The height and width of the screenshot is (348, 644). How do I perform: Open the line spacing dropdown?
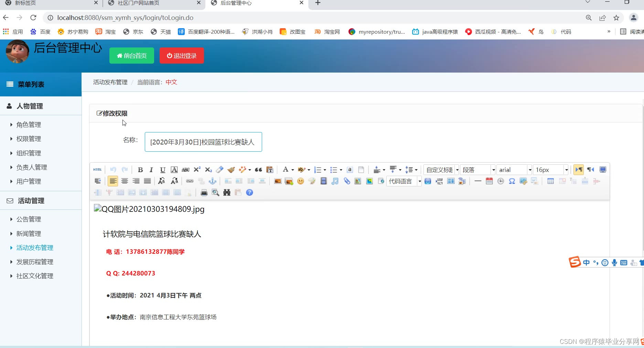coord(416,170)
